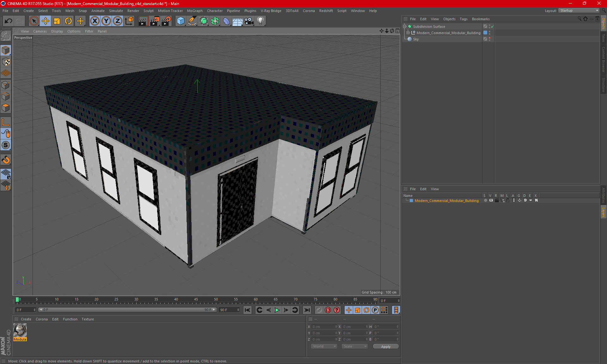Open the Scale mode dropdown
The image size is (607, 364).
(x=355, y=346)
